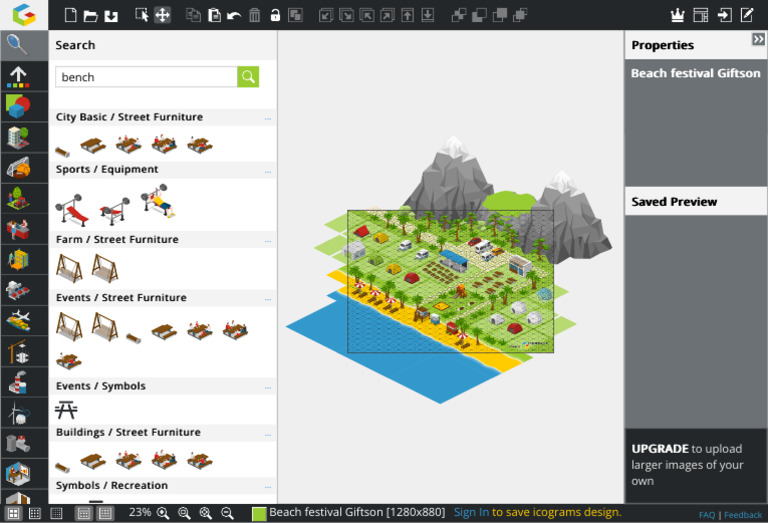The width and height of the screenshot is (768, 523).
Task: Collapse the Properties panel with double-arrow
Action: 758,39
